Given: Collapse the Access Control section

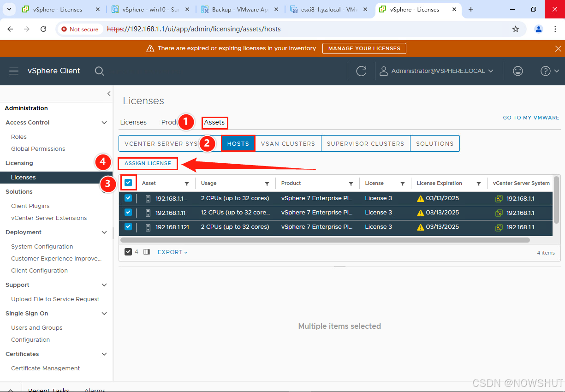Looking at the screenshot, I should click(x=104, y=123).
